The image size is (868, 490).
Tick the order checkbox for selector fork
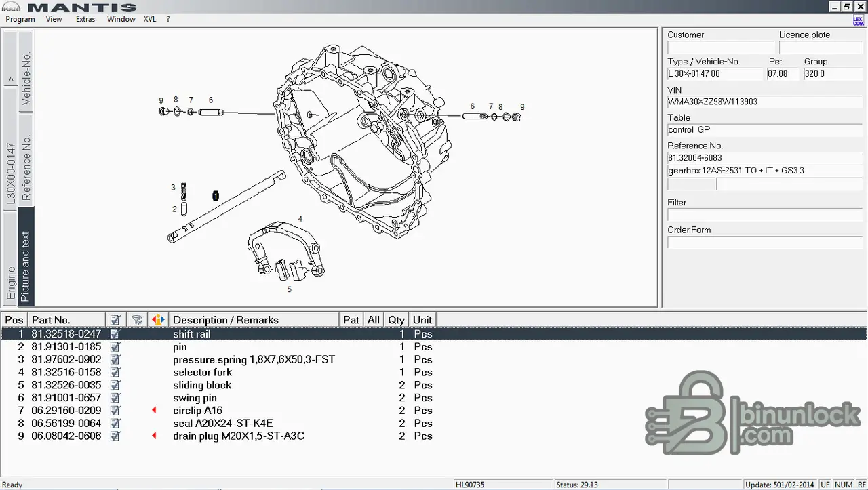point(115,373)
